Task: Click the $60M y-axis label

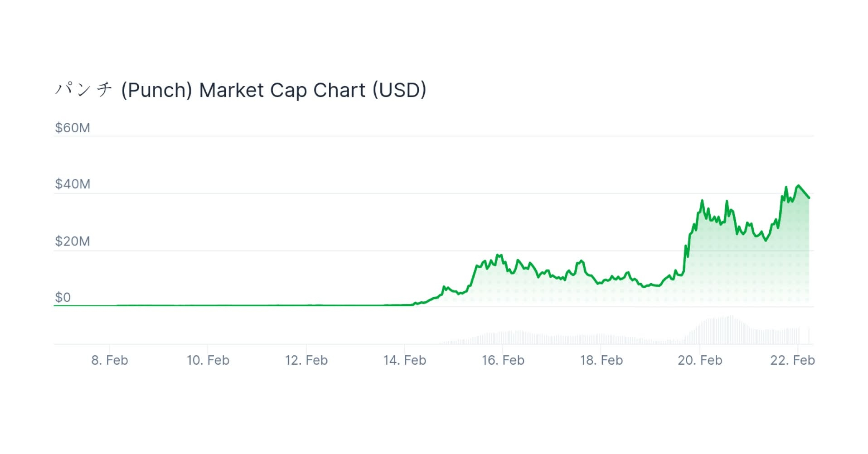Action: pos(73,128)
